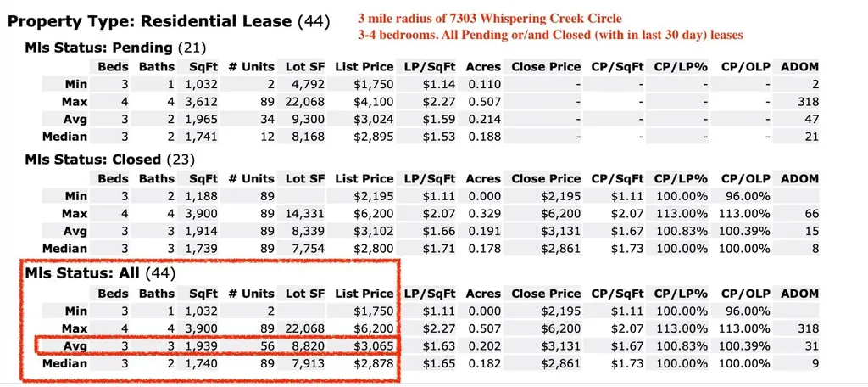Click Closed Avg CP/LP% 100.83%
Viewport: 868px width, 387px height.
[x=682, y=232]
